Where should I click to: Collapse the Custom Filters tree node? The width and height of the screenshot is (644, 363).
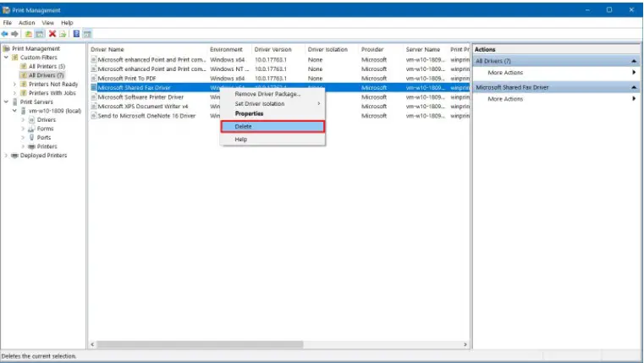pos(6,58)
